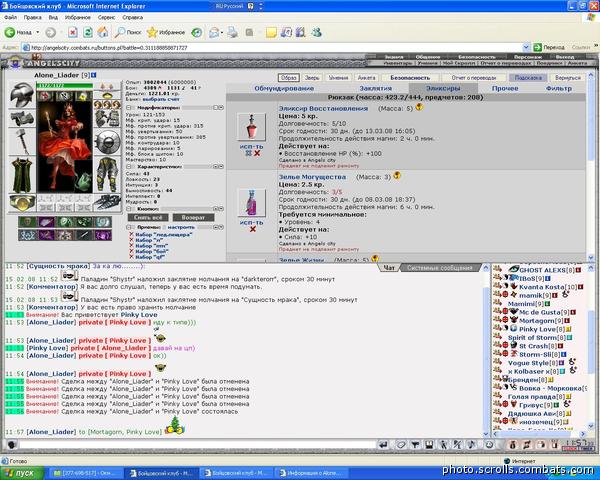Click the Анкета button
The height and width of the screenshot is (480, 600).
[x=366, y=78]
